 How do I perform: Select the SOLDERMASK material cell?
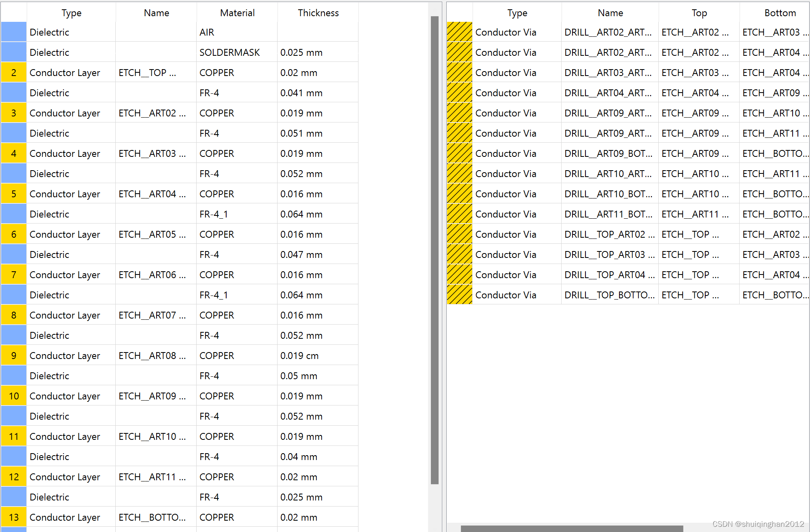tap(229, 52)
